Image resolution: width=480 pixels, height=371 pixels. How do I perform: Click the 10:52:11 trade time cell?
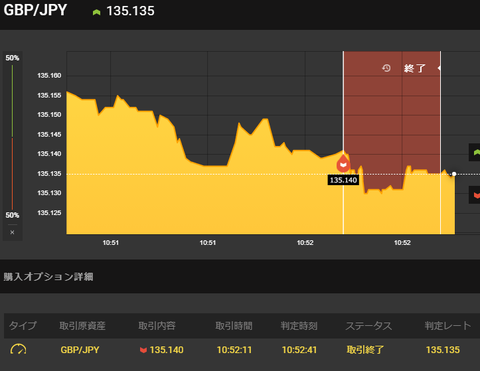click(234, 350)
